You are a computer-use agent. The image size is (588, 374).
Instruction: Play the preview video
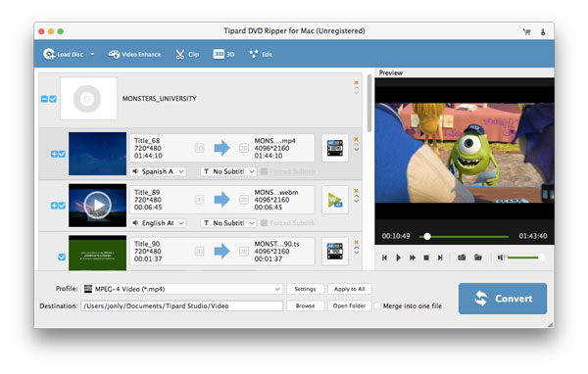point(398,257)
